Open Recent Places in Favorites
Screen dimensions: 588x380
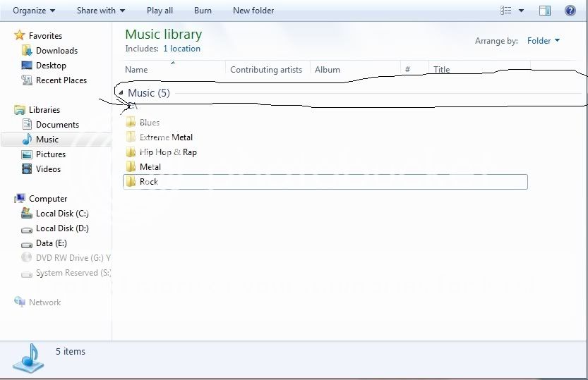click(61, 80)
